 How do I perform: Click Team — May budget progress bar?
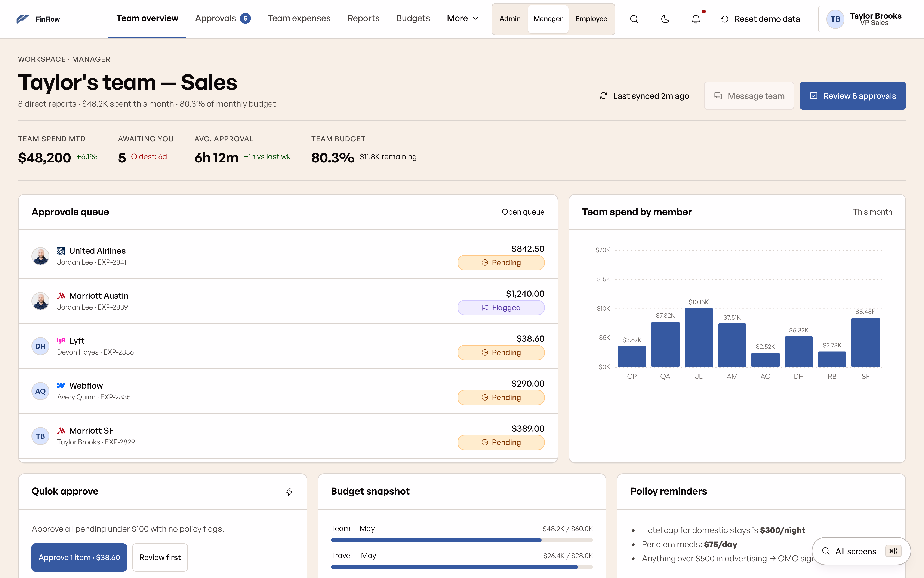[462, 540]
